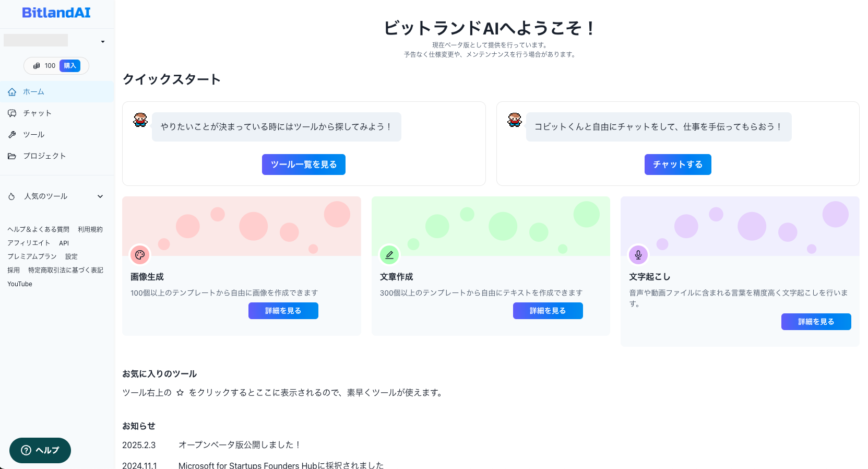Open the 設定 link

tap(72, 256)
